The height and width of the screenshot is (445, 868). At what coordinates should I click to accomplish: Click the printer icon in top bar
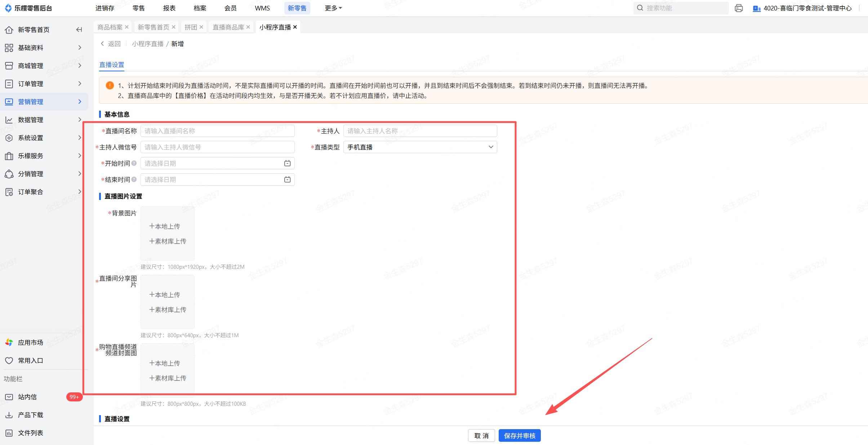click(x=739, y=8)
